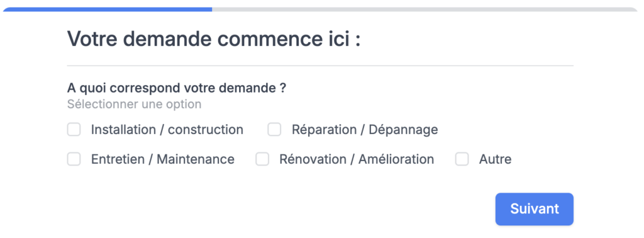Click the Suivant button
Viewport: 644px width, 238px height.
535,209
